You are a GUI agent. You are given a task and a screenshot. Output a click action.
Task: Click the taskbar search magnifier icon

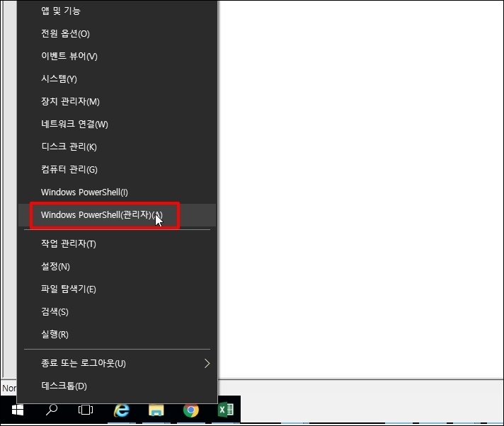[x=52, y=410]
